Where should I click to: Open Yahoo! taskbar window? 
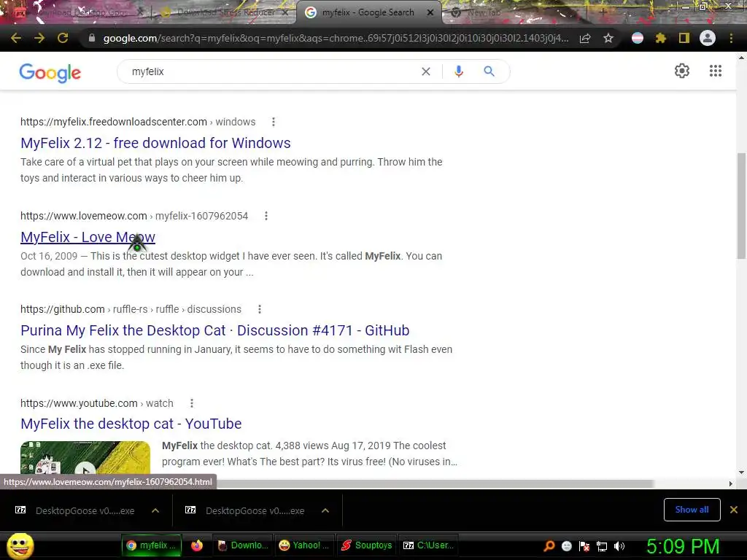[x=304, y=545]
